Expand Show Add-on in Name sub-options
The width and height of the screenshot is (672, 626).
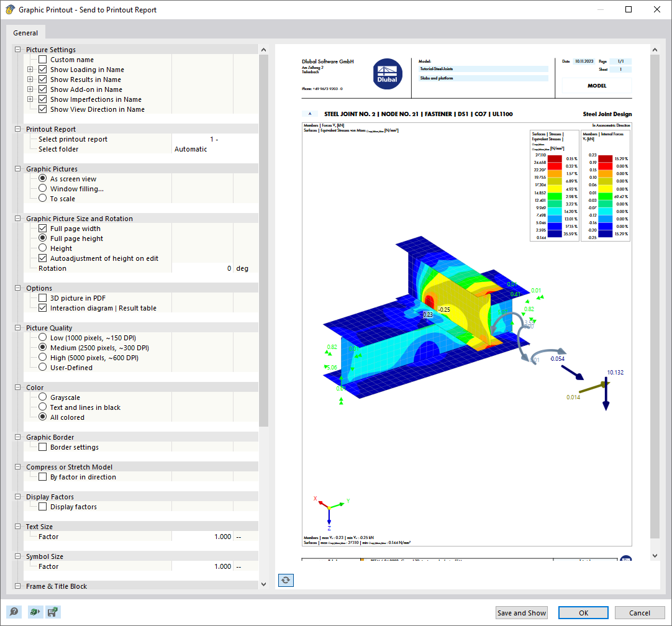[x=30, y=89]
